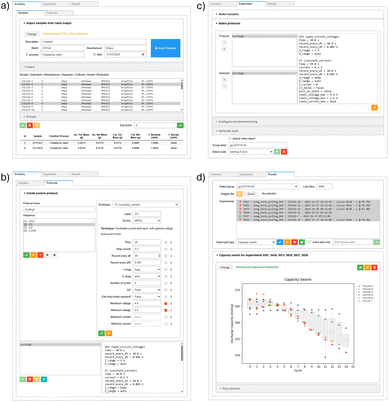Open the Select group dropdown in panel d
Viewport: 389px width, 402px height.
267,187
